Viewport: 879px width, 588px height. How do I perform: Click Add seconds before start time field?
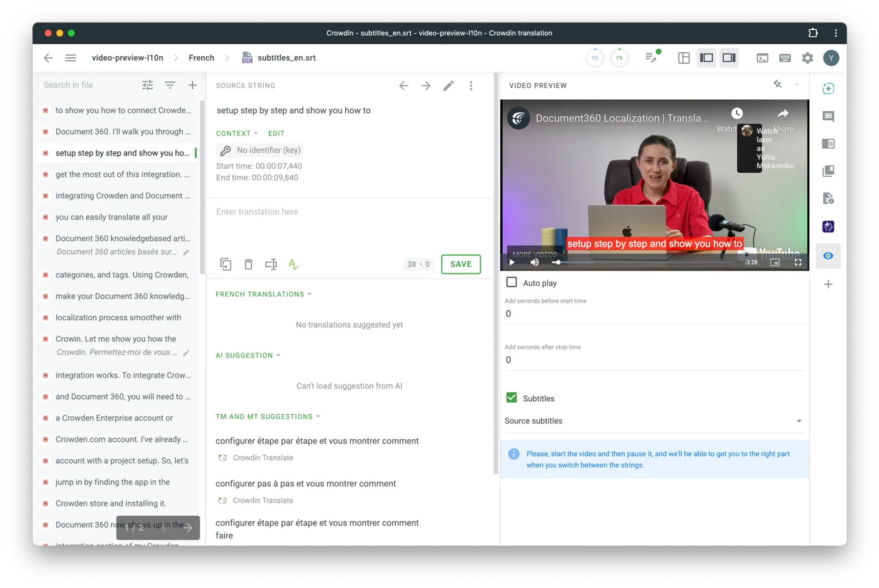point(654,314)
